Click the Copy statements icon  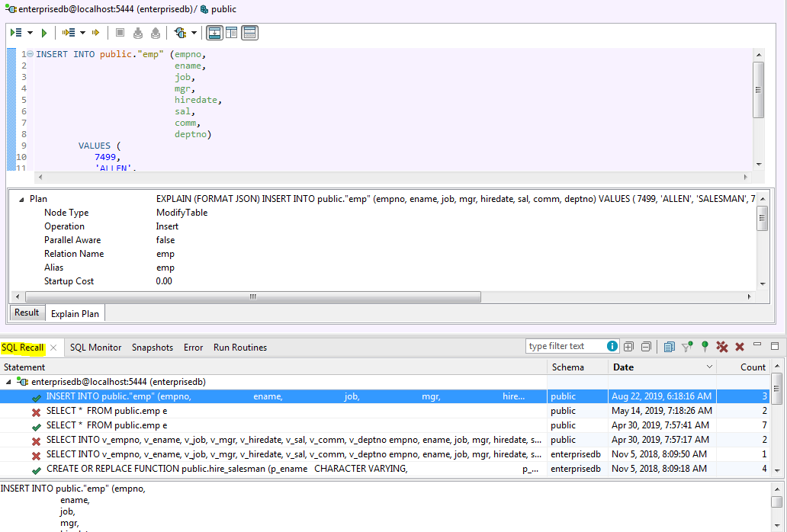pyautogui.click(x=669, y=347)
